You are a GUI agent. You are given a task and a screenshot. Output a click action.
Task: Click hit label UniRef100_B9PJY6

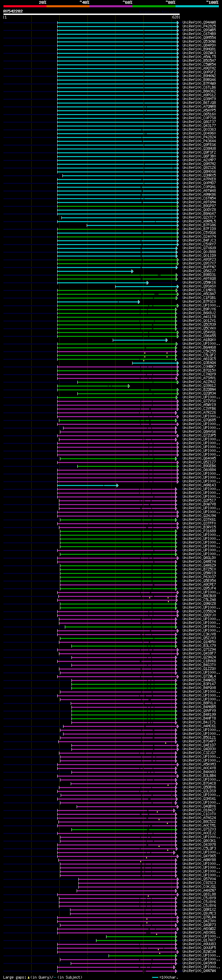199,309
